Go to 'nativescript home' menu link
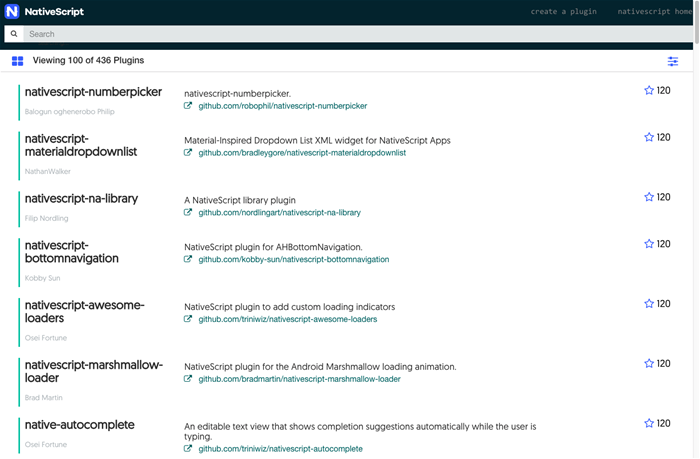Image resolution: width=700 pixels, height=459 pixels. 654,12
